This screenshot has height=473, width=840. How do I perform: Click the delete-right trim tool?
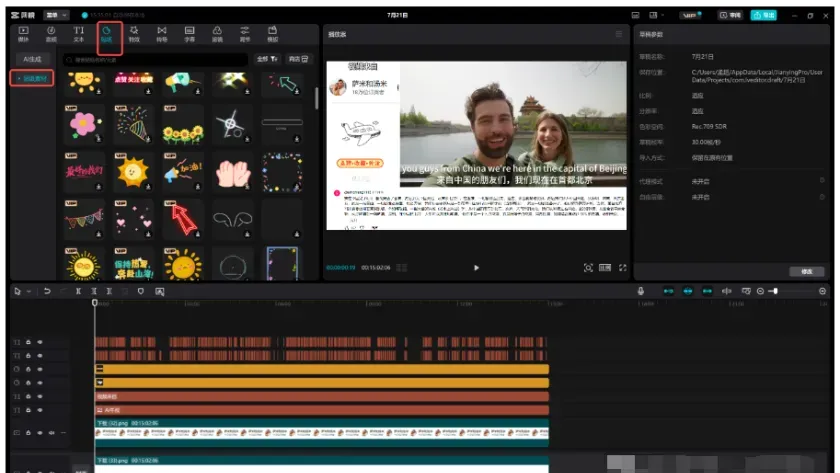pos(109,291)
